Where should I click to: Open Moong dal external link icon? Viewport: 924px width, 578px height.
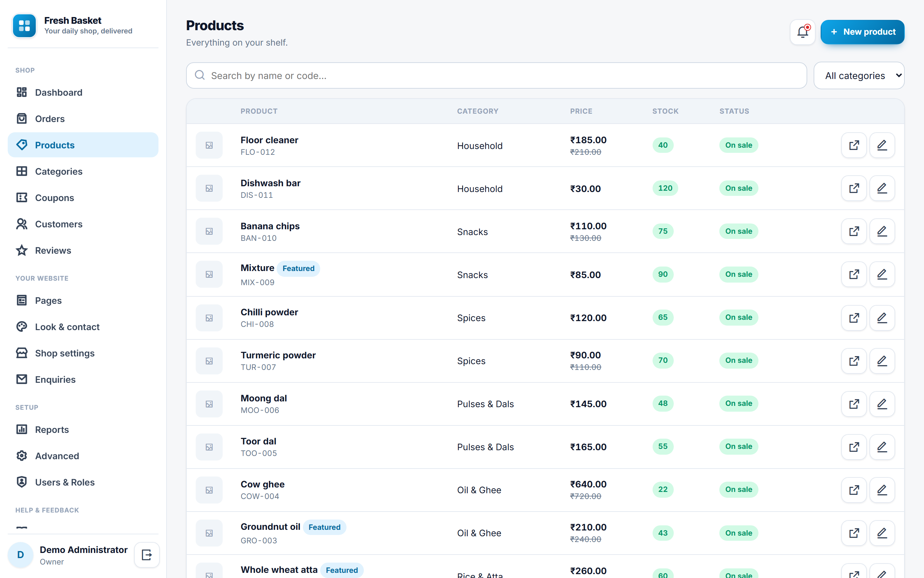(x=854, y=404)
